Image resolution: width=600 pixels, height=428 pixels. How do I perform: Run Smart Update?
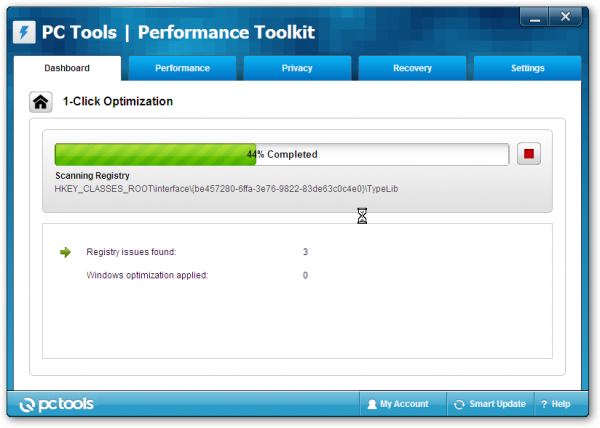pos(490,404)
